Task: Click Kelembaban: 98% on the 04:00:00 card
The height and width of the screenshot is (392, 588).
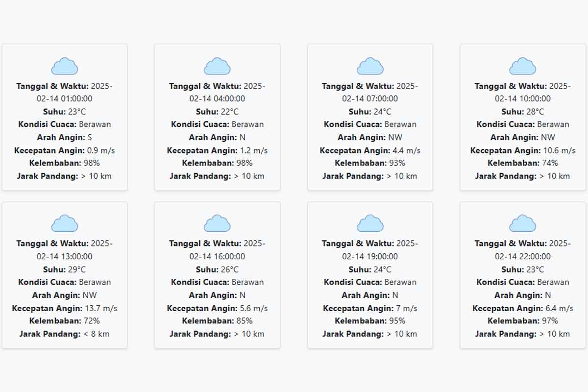Action: click(217, 163)
